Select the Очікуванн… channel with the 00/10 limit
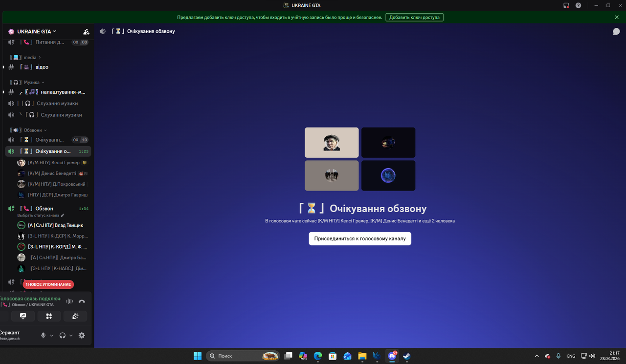The width and height of the screenshot is (626, 364). coord(48,140)
